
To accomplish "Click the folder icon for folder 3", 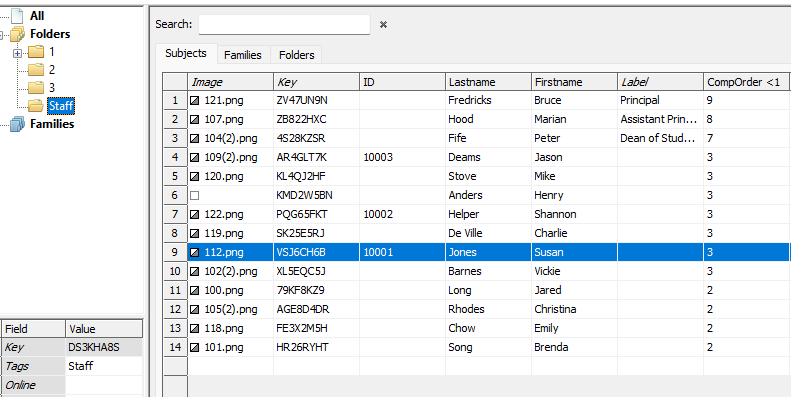I will (35, 88).
